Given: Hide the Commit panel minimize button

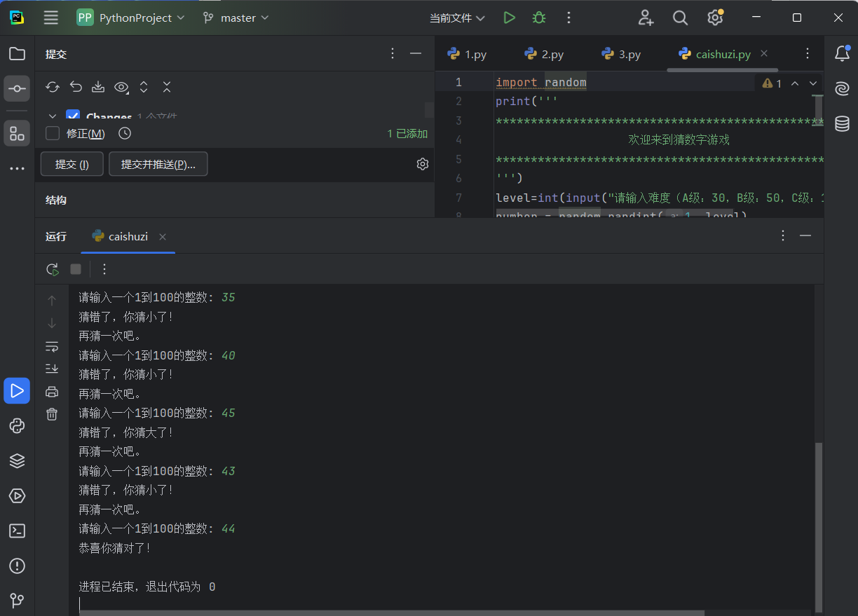Looking at the screenshot, I should pos(416,53).
